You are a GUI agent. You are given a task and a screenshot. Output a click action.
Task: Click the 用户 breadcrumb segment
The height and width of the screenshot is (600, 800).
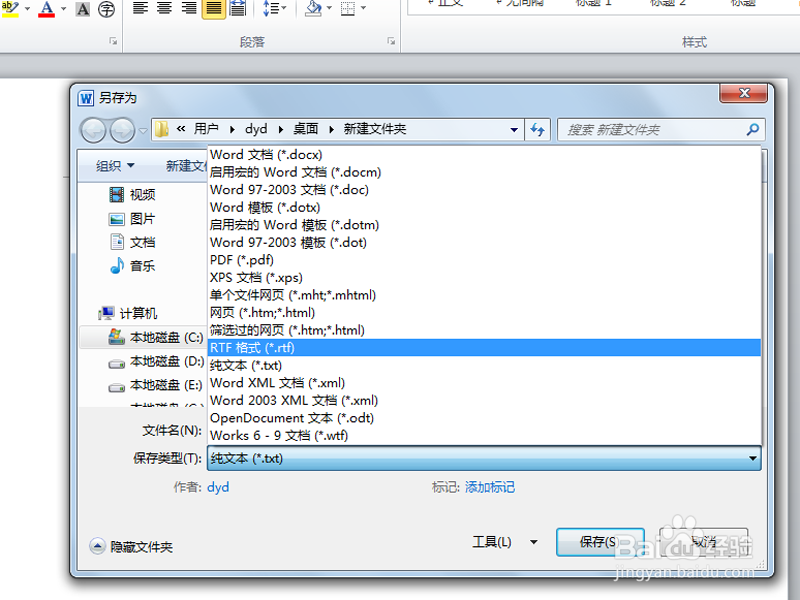206,129
